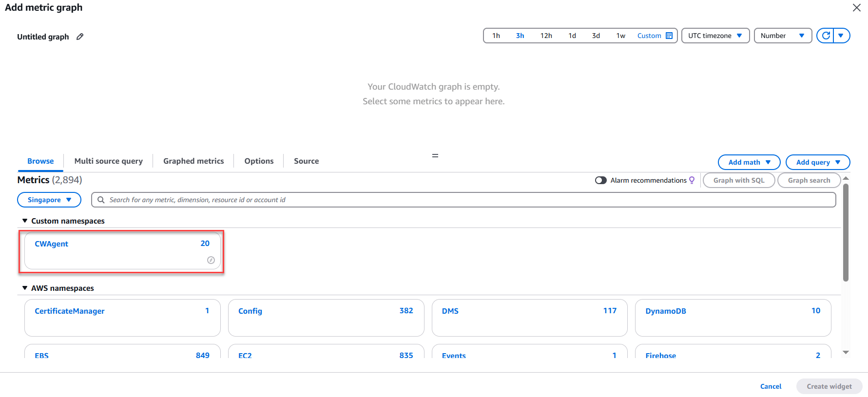This screenshot has width=868, height=397.
Task: Switch to the Graphed metrics tab
Action: (x=193, y=161)
